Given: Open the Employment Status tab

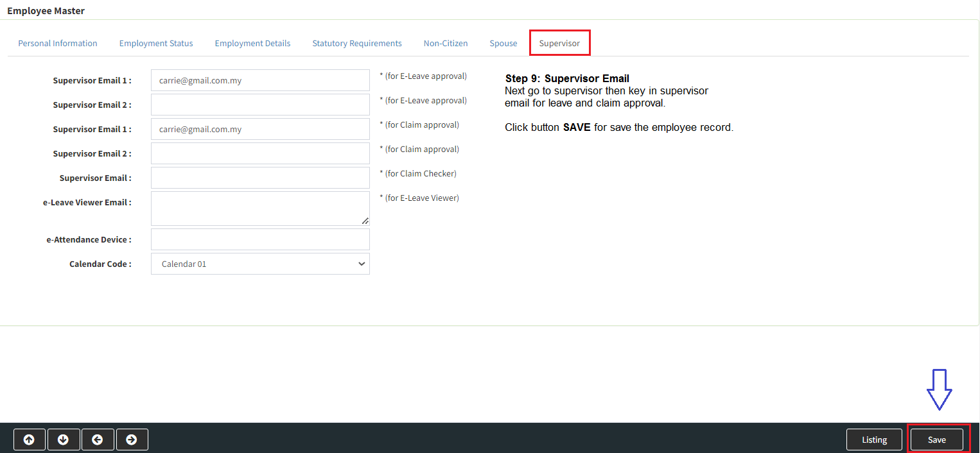Looking at the screenshot, I should [156, 43].
